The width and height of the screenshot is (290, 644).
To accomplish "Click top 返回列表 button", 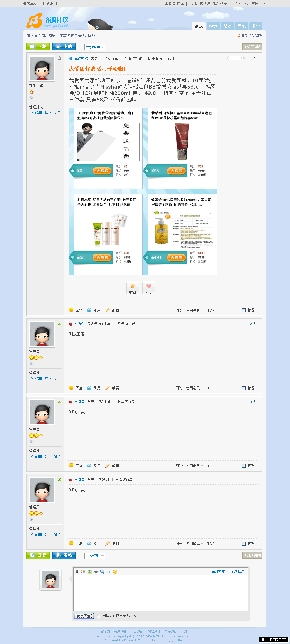I will coord(252,47).
